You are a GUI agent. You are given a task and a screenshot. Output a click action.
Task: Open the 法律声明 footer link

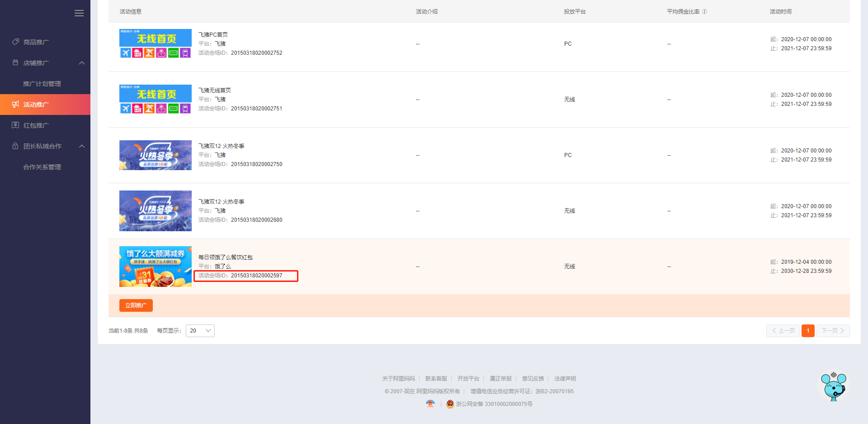(x=565, y=379)
